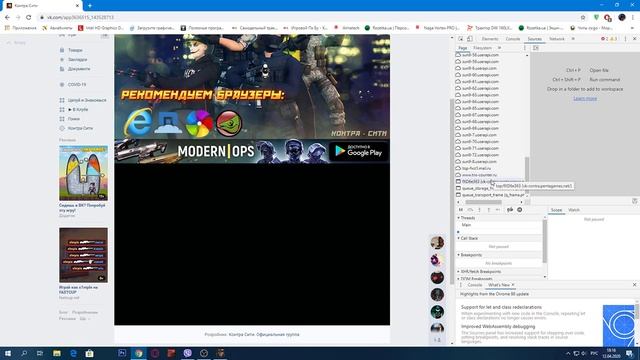This screenshot has height=360, width=640.
Task: Open the drawer three-dot menu beside Console
Action: pyautogui.click(x=461, y=285)
